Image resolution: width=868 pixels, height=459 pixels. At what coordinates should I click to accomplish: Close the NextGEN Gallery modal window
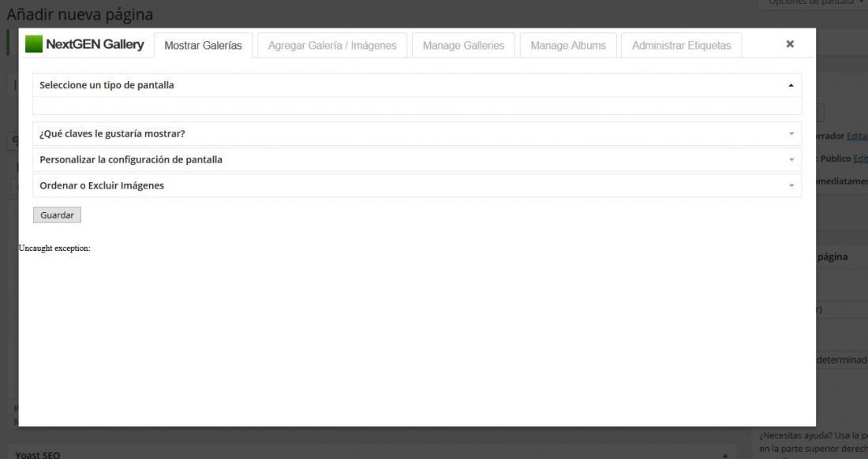(x=790, y=43)
